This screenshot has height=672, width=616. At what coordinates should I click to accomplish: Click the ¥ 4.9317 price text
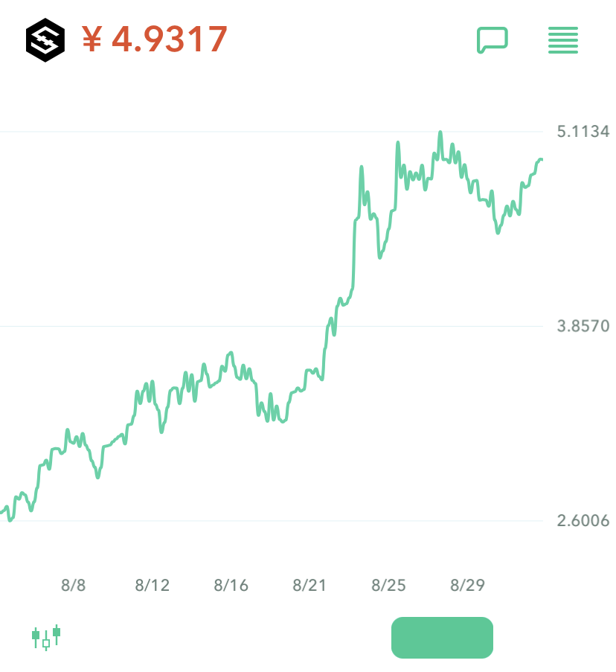click(x=154, y=39)
